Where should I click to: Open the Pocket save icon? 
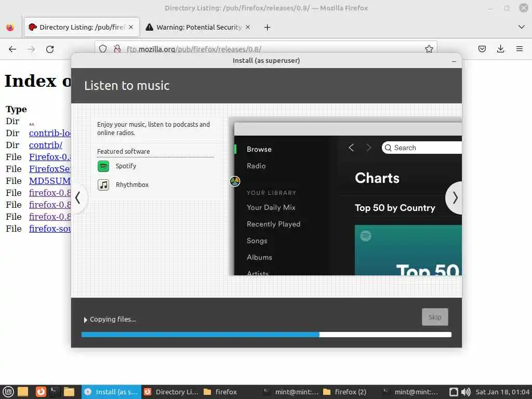click(482, 49)
